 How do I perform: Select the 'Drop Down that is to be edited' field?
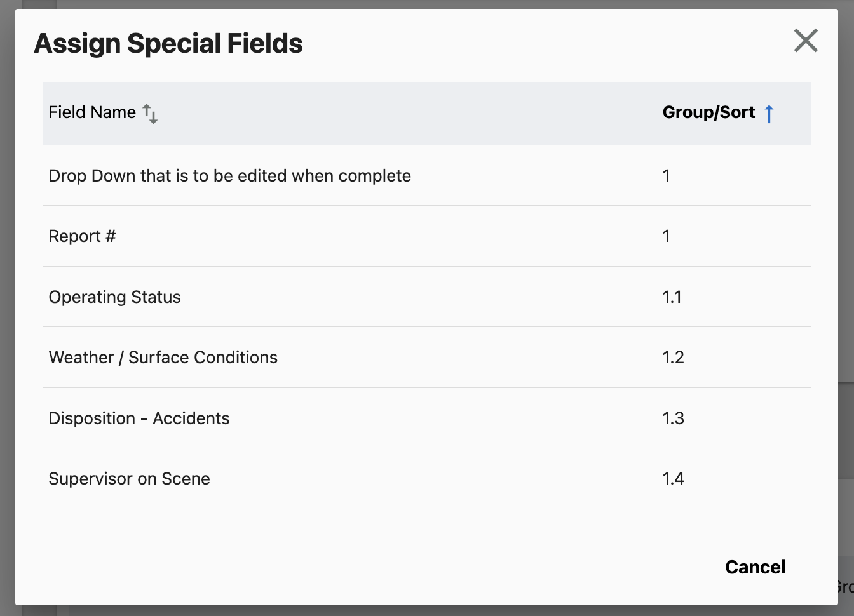pyautogui.click(x=229, y=176)
